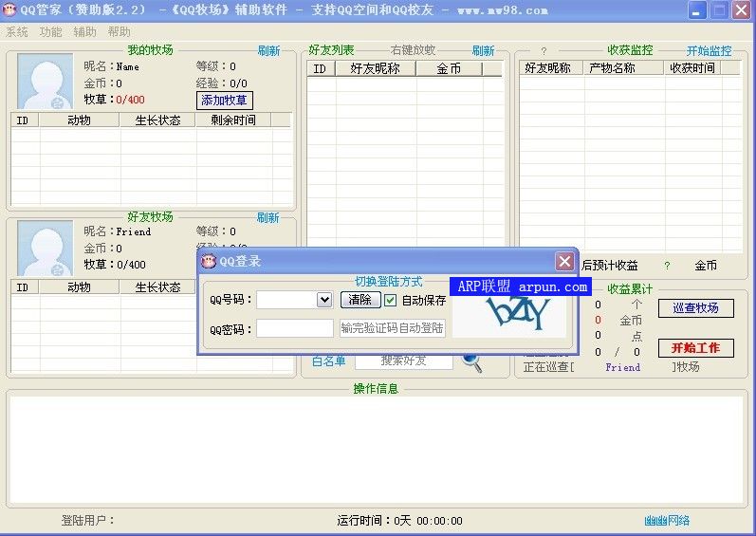This screenshot has width=756, height=536.
Task: Refresh the 好友列表 panel
Action: (x=483, y=50)
